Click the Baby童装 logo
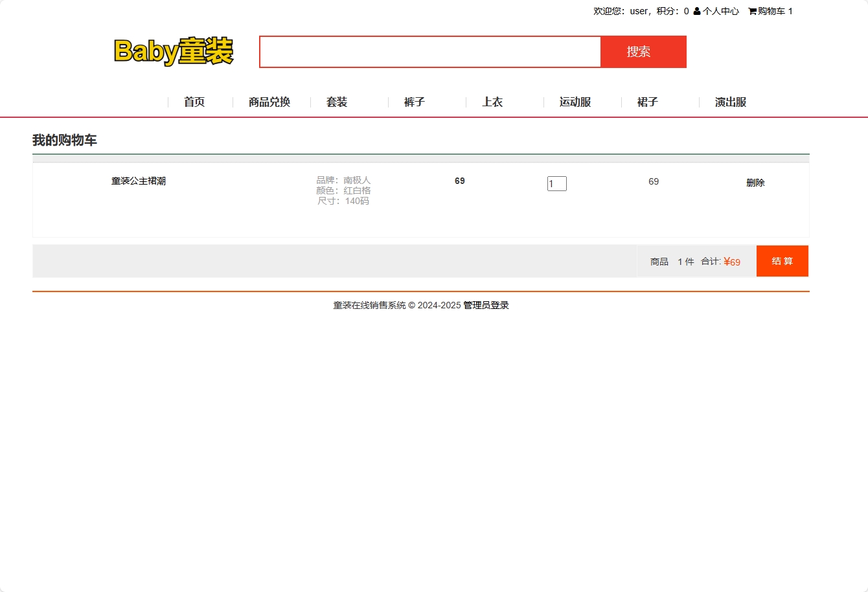 [x=174, y=52]
